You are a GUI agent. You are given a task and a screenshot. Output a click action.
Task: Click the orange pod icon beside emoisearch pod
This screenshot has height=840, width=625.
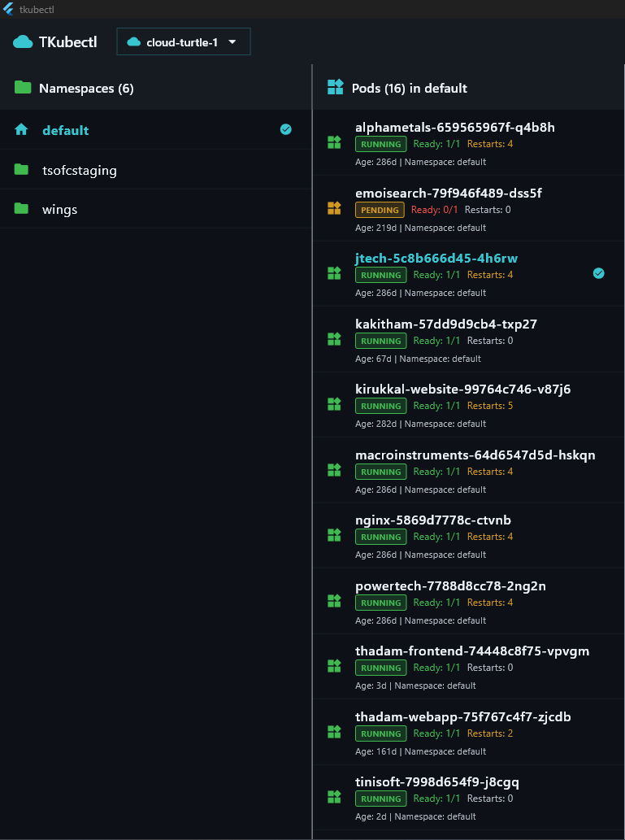[x=334, y=208]
